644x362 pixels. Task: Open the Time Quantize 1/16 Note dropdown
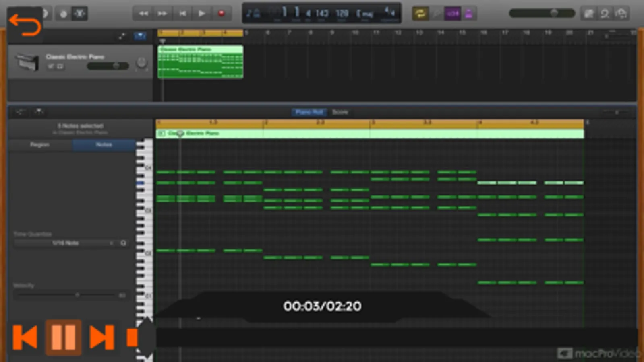65,243
